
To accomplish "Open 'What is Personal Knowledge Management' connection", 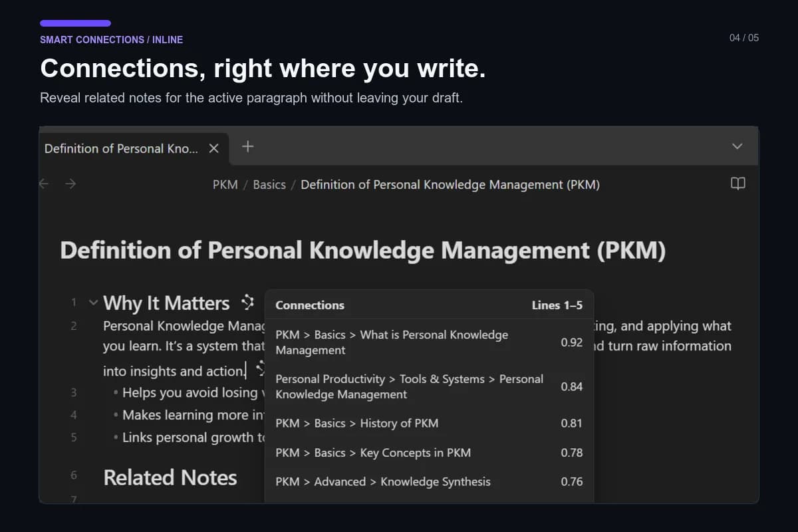I will point(429,342).
